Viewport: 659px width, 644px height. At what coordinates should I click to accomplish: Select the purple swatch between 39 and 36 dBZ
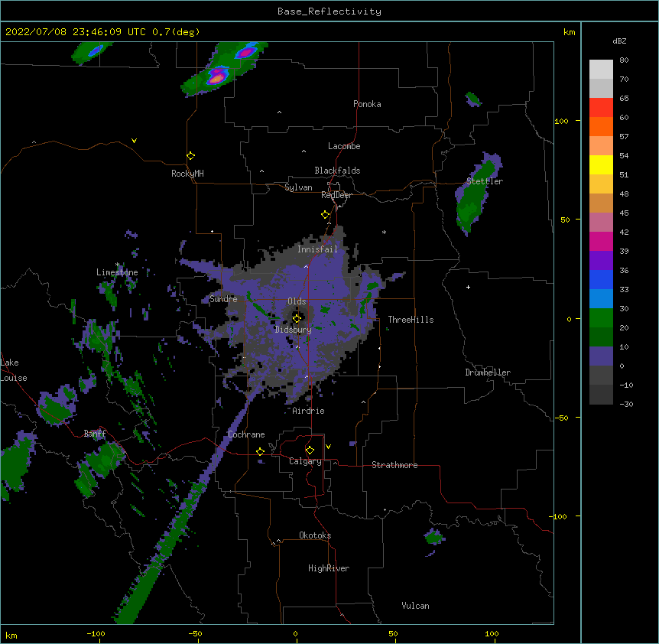click(x=601, y=261)
